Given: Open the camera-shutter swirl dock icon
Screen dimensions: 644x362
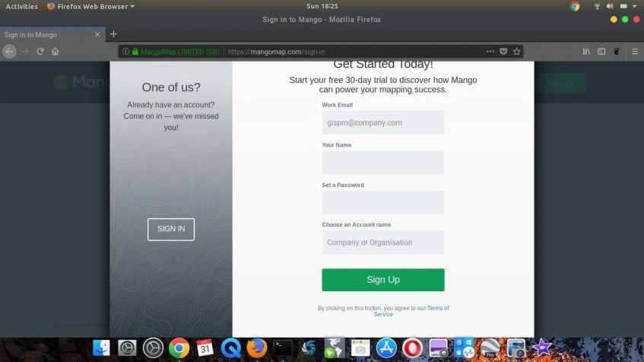Looking at the screenshot, I should pyautogui.click(x=309, y=348).
